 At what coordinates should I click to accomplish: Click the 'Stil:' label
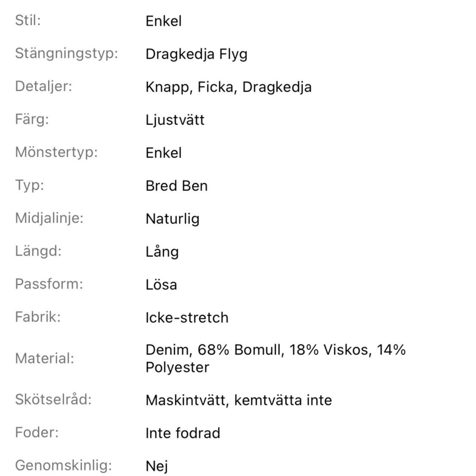pos(28,20)
